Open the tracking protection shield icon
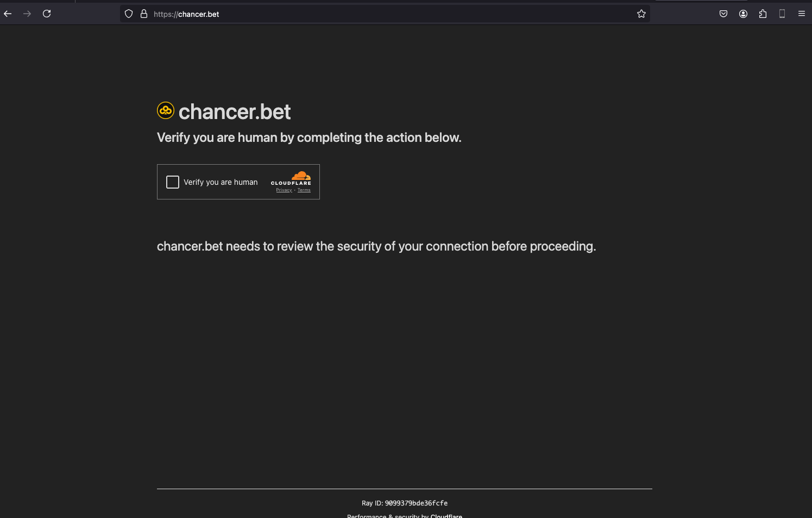 [x=129, y=14]
